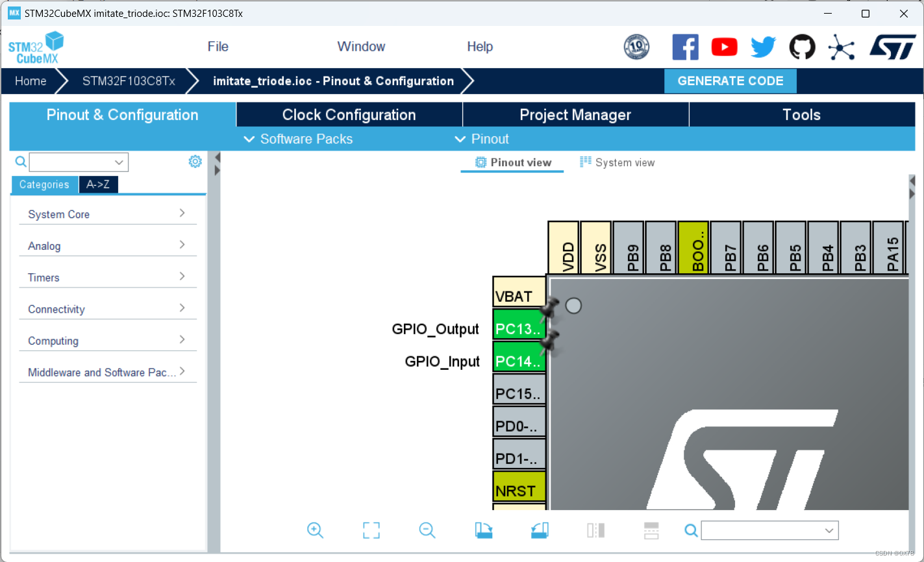The image size is (924, 562).
Task: Zoom in on the pinout view
Action: coord(315,530)
